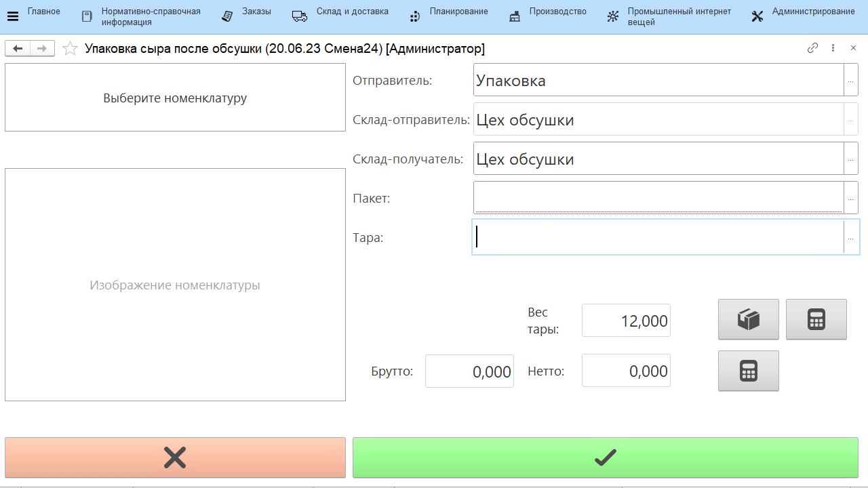Click calculator button next to Нетто field
Image resolution: width=868 pixels, height=488 pixels.
click(748, 371)
